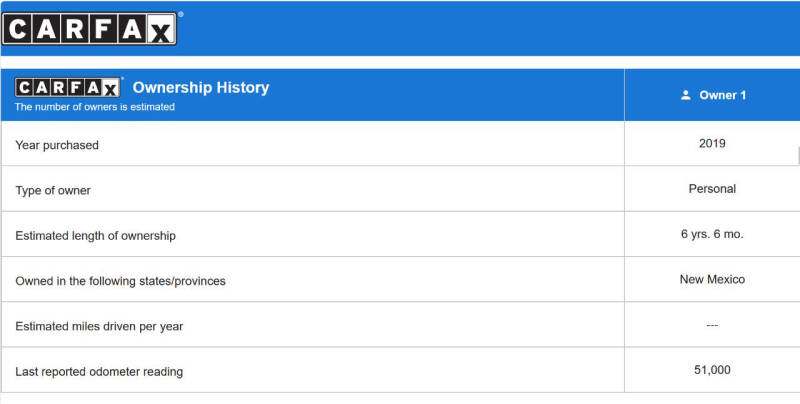Image resolution: width=800 pixels, height=404 pixels.
Task: Click the large CARFAX logo in header
Action: 89,29
